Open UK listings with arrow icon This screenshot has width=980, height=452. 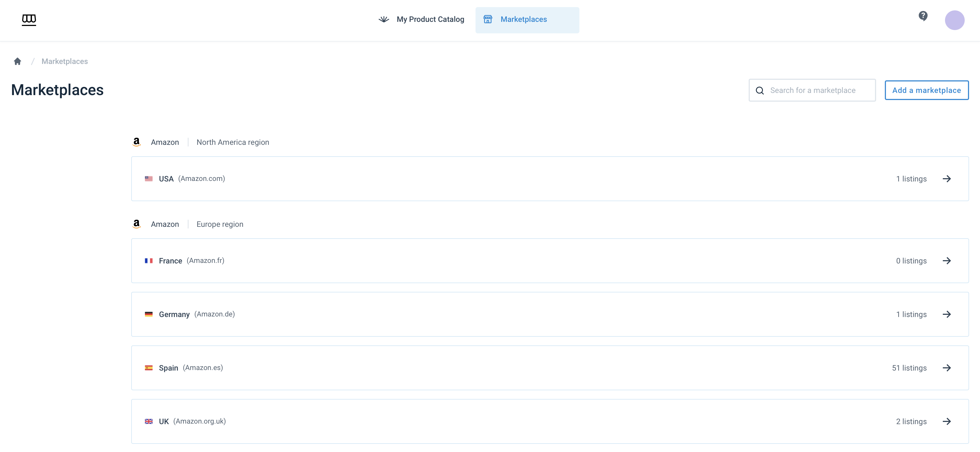tap(947, 422)
